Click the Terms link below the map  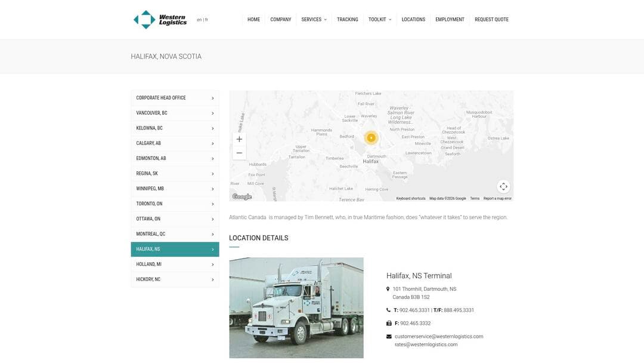pyautogui.click(x=475, y=198)
